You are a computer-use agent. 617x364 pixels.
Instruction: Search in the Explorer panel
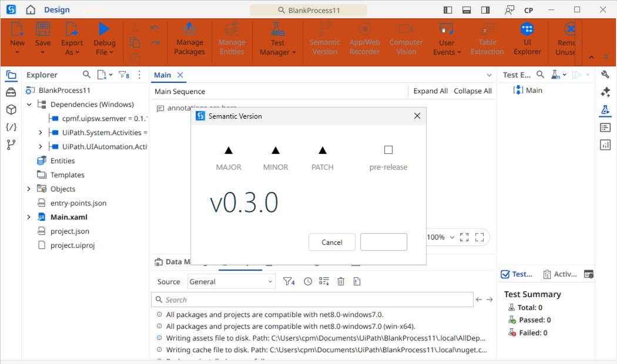tap(86, 75)
